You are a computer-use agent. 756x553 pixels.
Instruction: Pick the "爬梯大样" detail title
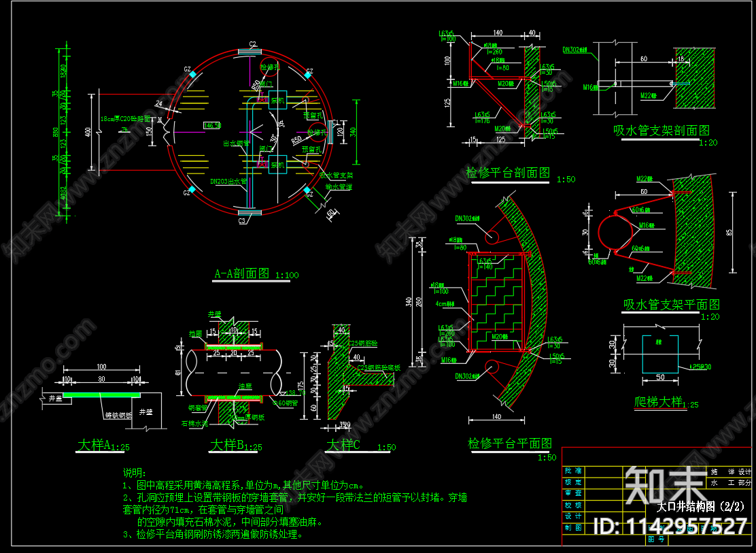point(658,402)
